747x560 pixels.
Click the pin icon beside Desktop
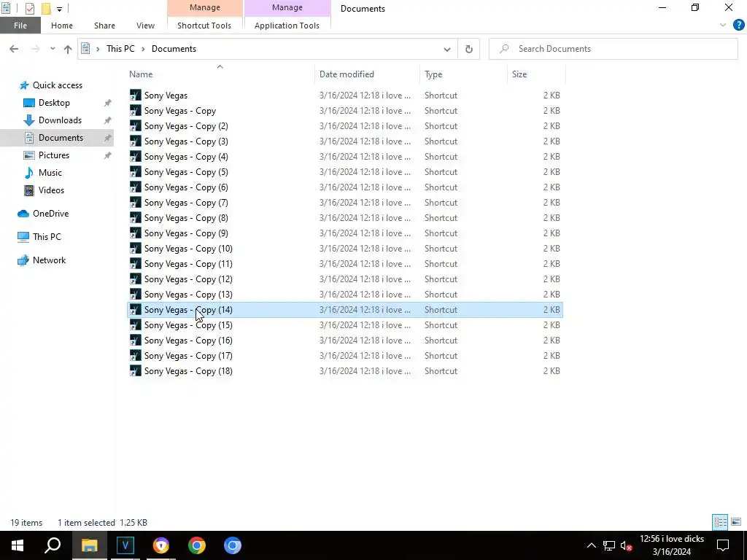coord(108,103)
